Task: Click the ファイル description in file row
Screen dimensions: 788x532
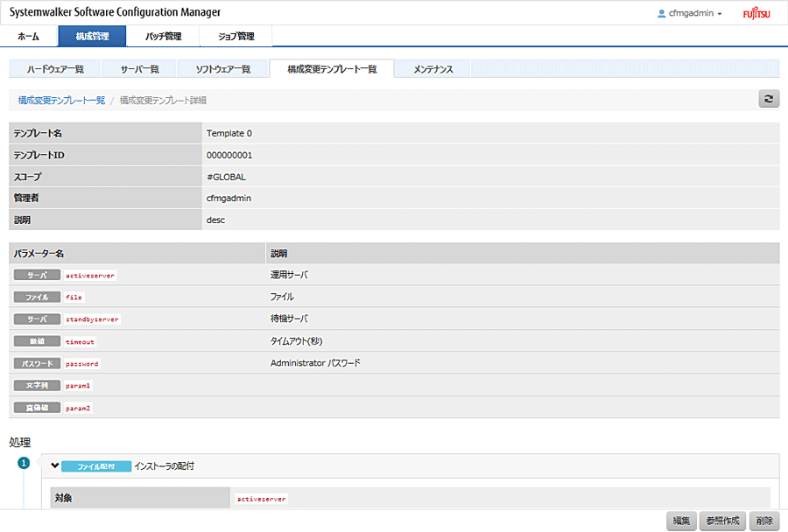Action: click(283, 297)
